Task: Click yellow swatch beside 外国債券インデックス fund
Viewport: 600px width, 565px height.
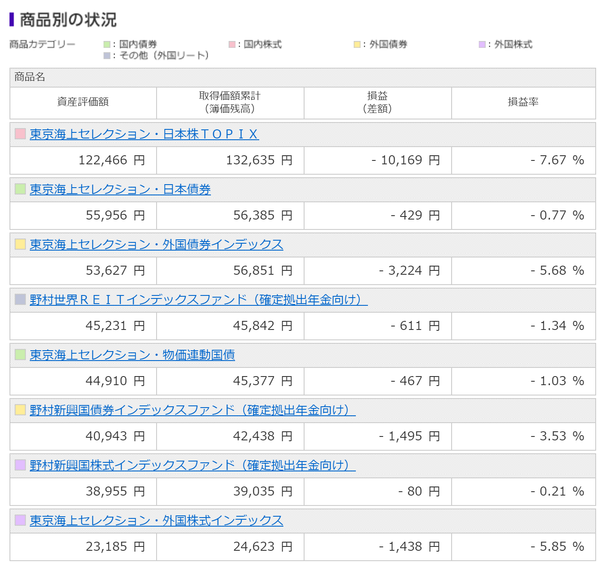Action: click(20, 244)
